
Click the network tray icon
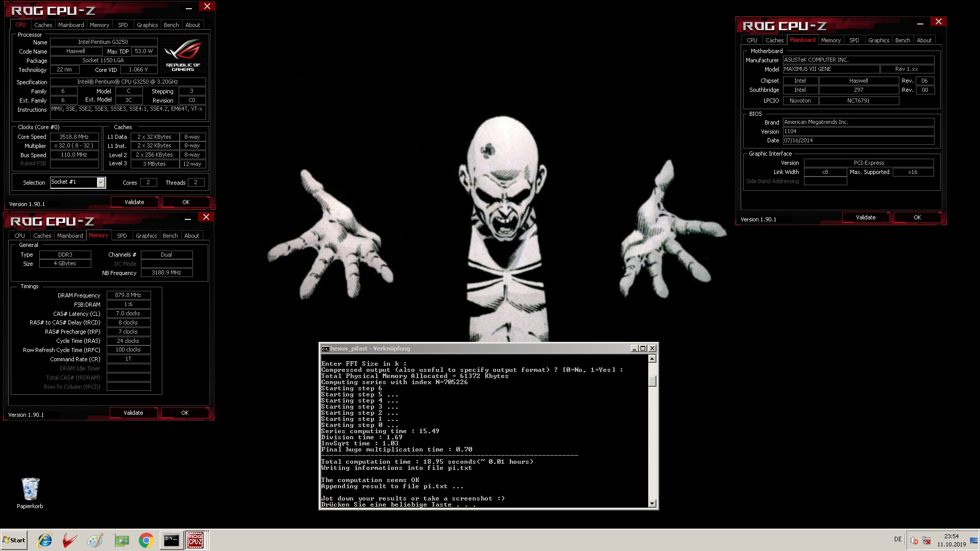[x=926, y=540]
